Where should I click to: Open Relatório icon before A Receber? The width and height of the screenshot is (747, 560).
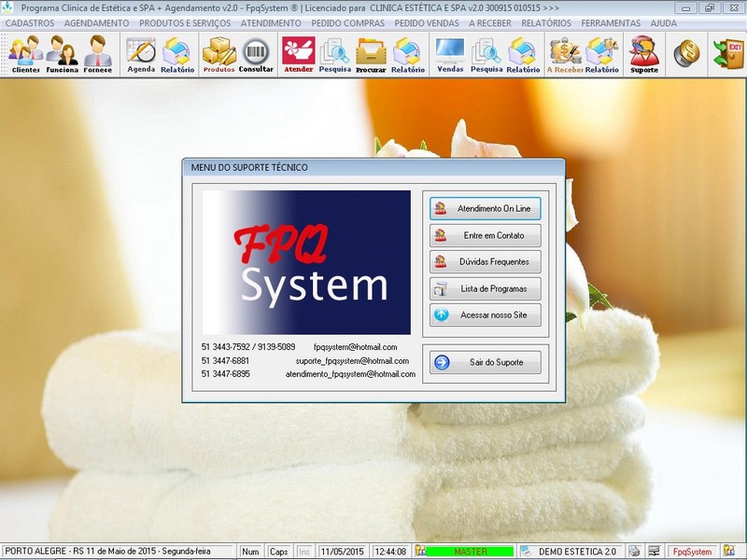(x=523, y=54)
